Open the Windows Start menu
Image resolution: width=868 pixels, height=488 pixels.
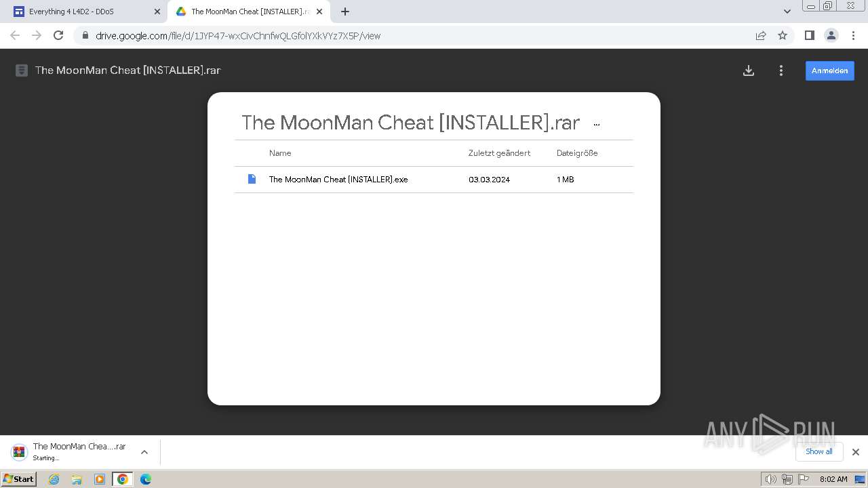(x=19, y=479)
